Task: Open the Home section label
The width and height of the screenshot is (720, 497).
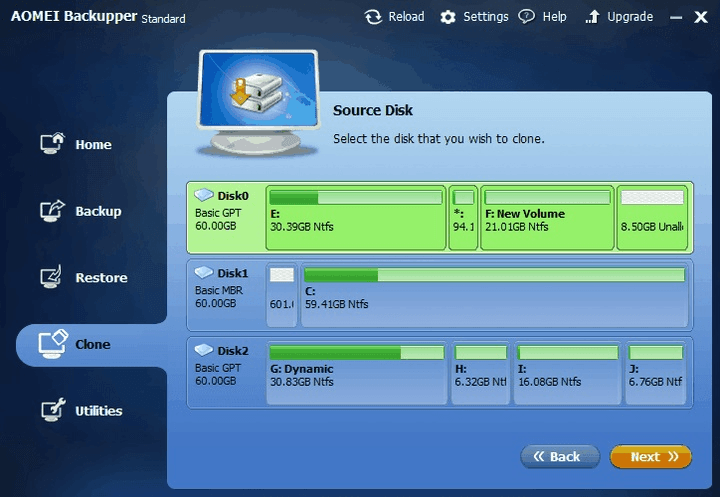Action: coord(93,144)
